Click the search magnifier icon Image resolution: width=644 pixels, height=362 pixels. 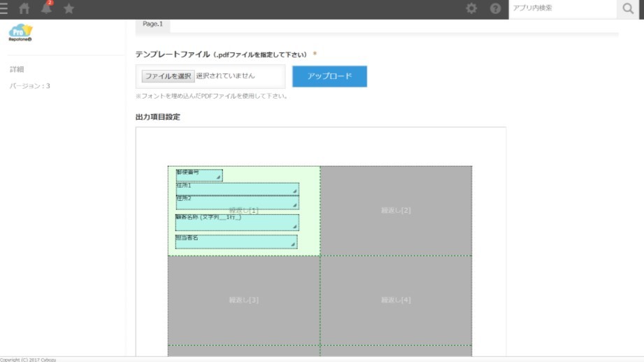tap(628, 8)
